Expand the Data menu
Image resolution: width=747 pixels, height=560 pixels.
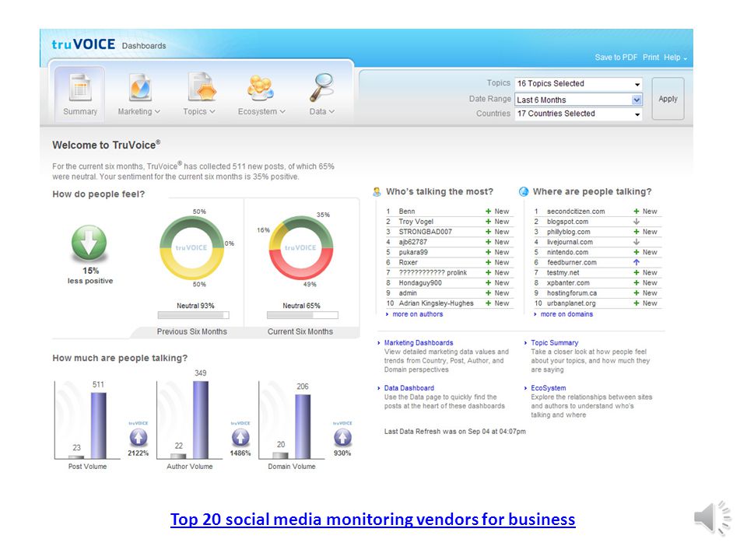coord(322,111)
